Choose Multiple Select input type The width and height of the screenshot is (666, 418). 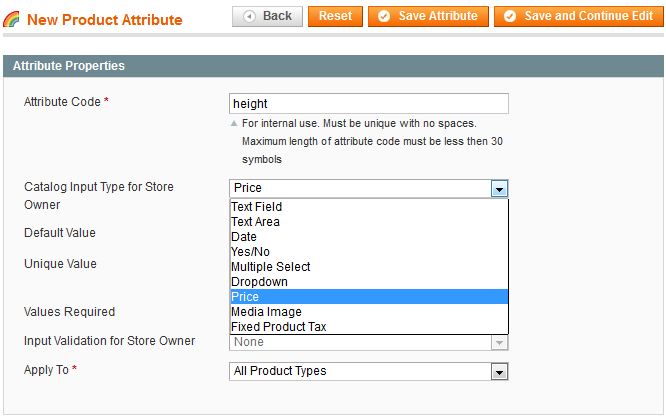pyautogui.click(x=270, y=267)
